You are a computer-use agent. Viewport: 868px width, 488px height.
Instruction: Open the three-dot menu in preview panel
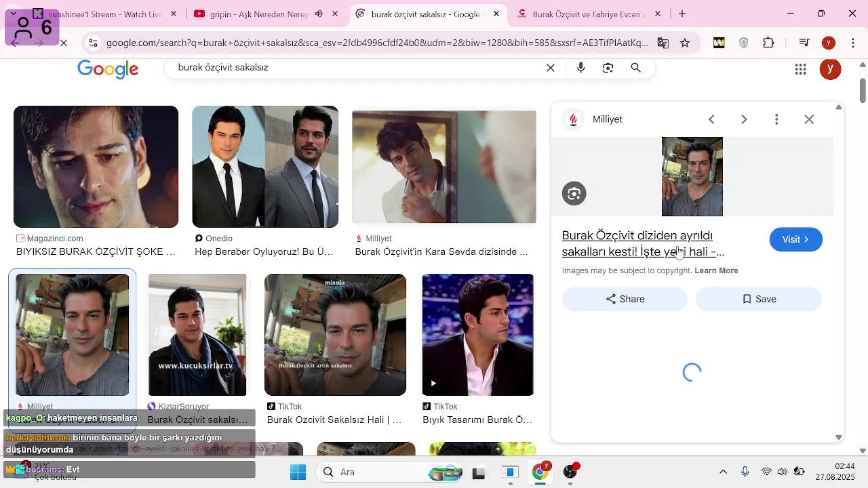[x=776, y=119]
